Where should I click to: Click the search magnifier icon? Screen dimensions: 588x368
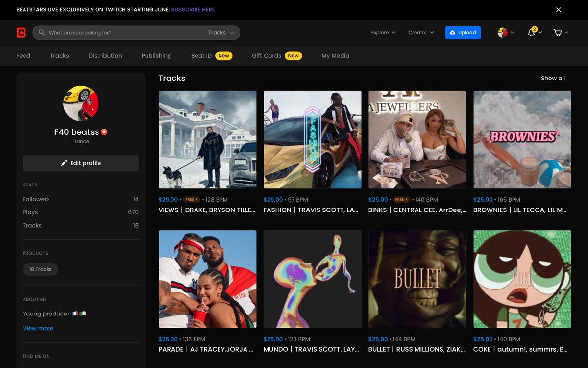click(x=42, y=33)
